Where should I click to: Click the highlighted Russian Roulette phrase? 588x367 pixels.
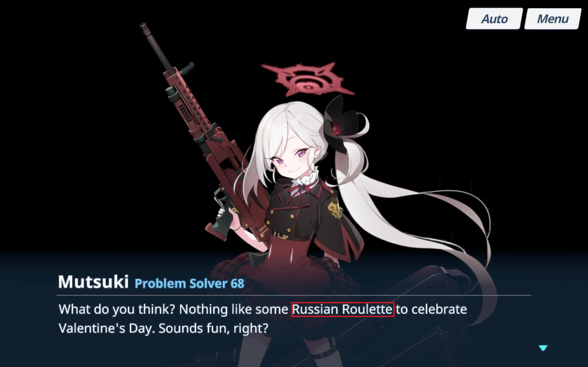point(343,309)
